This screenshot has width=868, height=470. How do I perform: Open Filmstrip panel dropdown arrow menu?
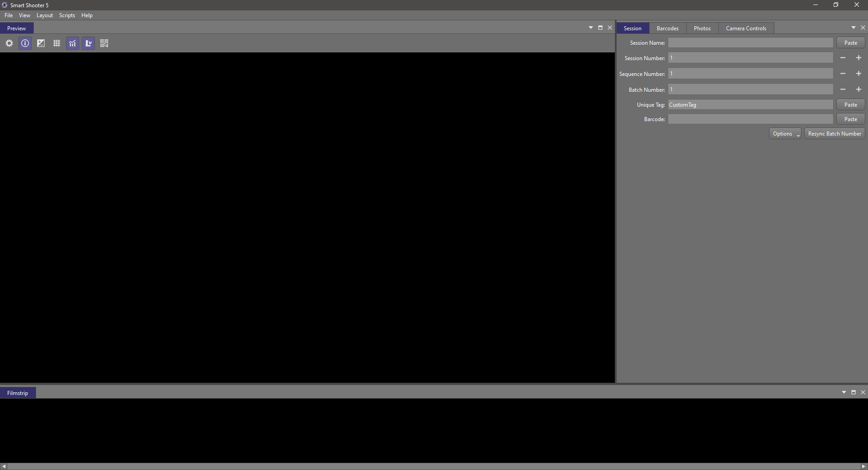(844, 392)
